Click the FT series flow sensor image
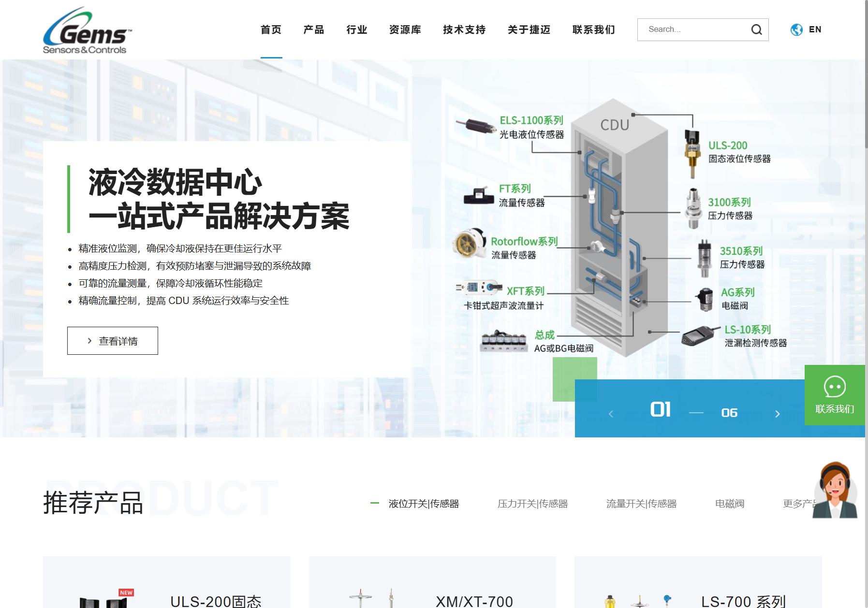This screenshot has height=608, width=868. point(480,195)
